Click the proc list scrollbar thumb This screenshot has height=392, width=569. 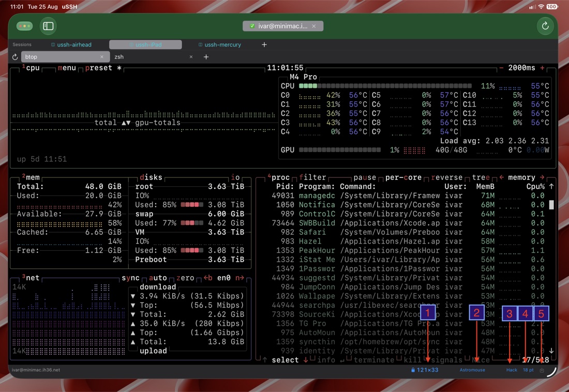pyautogui.click(x=551, y=205)
